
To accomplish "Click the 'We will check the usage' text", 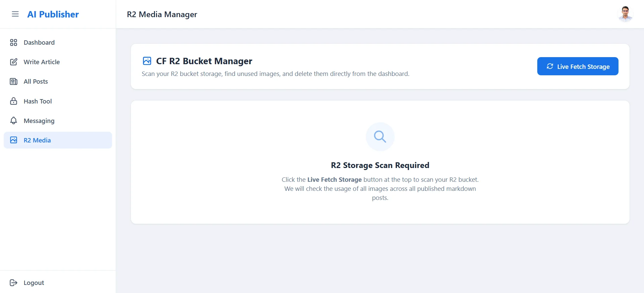I will pyautogui.click(x=380, y=193).
